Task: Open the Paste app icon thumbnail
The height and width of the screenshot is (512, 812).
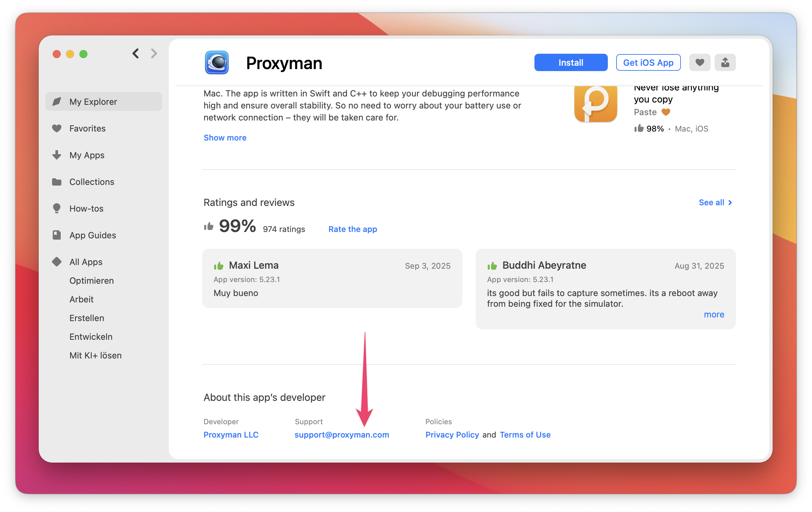Action: point(595,104)
